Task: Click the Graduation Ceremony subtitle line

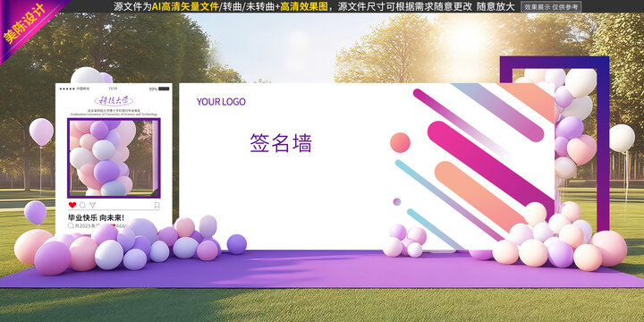Action: pos(114,114)
